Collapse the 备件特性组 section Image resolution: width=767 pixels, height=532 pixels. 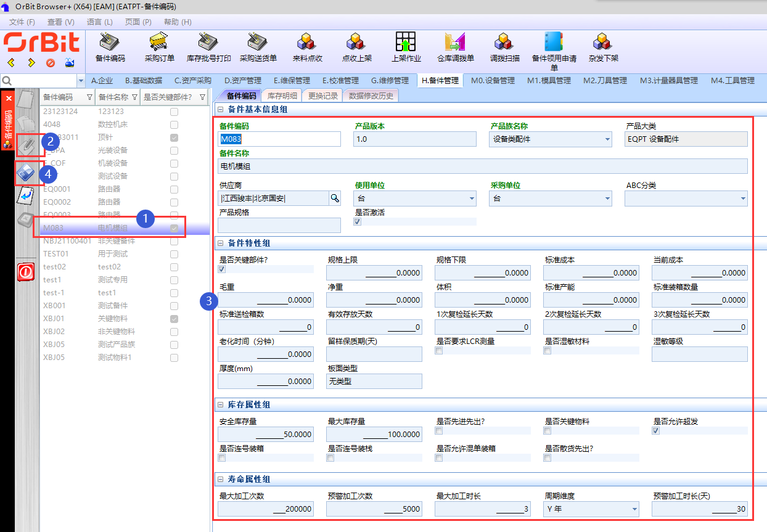[220, 243]
